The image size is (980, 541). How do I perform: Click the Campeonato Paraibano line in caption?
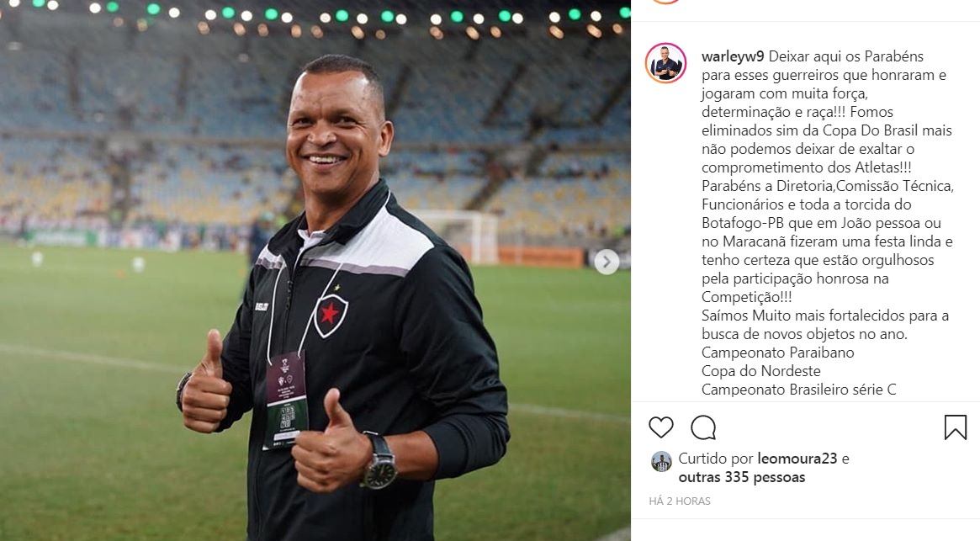pyautogui.click(x=777, y=353)
